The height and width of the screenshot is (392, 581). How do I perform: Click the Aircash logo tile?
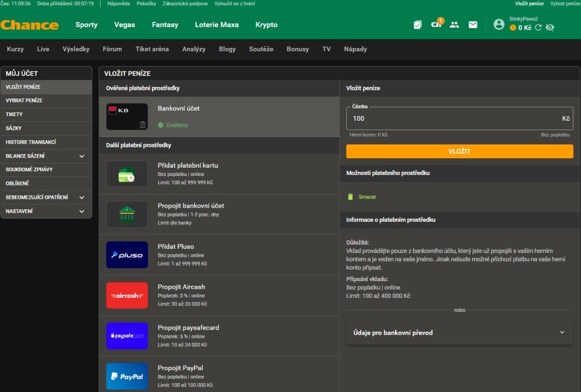(127, 295)
